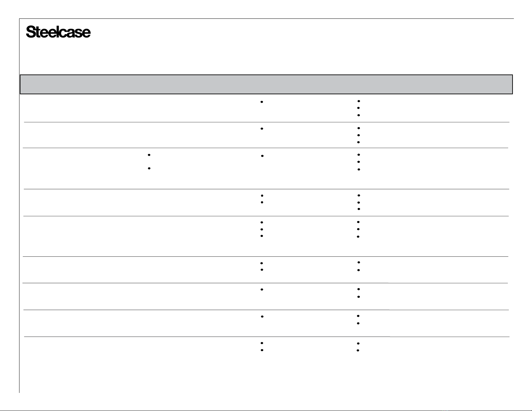This screenshot has height=411, width=532.
Task: Select the third row's single middle-column bullet
Action: (x=262, y=156)
